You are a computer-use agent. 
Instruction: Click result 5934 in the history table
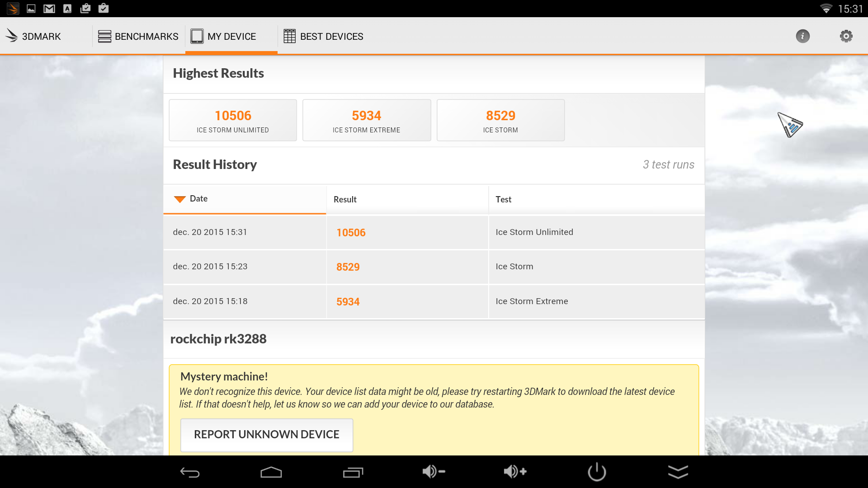(348, 302)
